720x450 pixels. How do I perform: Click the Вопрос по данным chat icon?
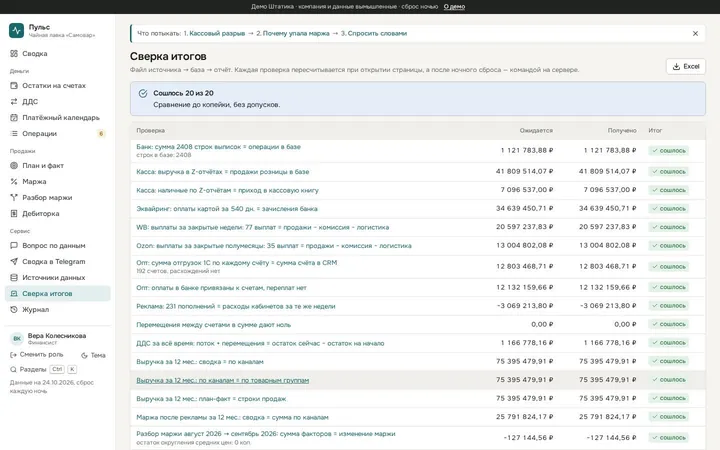click(14, 245)
